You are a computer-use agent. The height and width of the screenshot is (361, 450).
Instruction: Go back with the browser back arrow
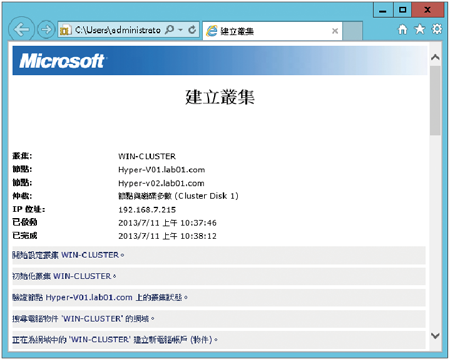pyautogui.click(x=21, y=29)
